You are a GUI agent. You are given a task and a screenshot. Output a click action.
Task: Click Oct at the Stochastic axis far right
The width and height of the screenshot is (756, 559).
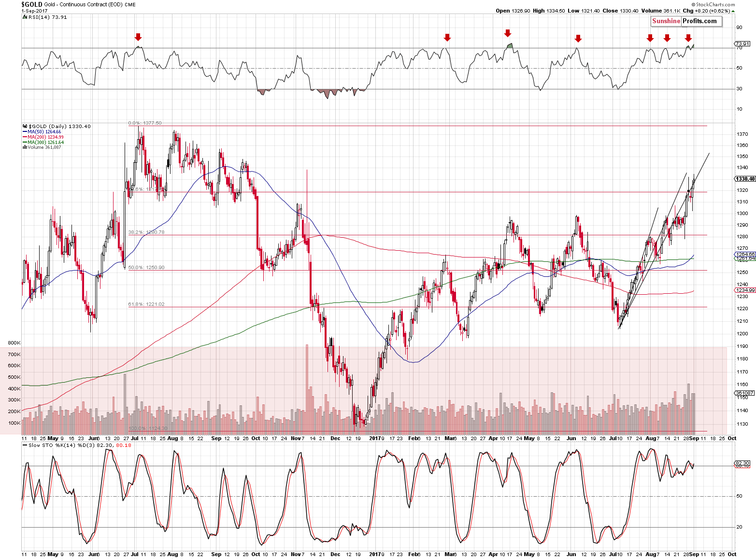pyautogui.click(x=732, y=554)
